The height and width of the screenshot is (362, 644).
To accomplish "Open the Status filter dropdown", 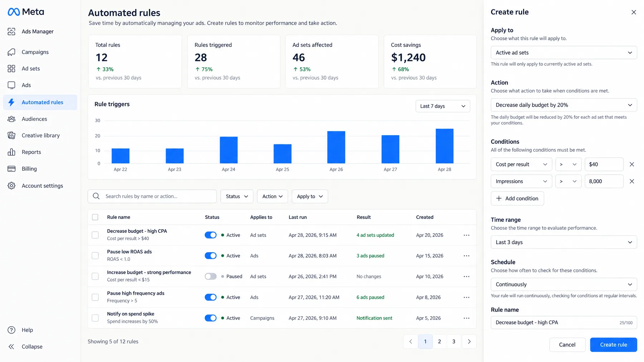I will coord(237,196).
